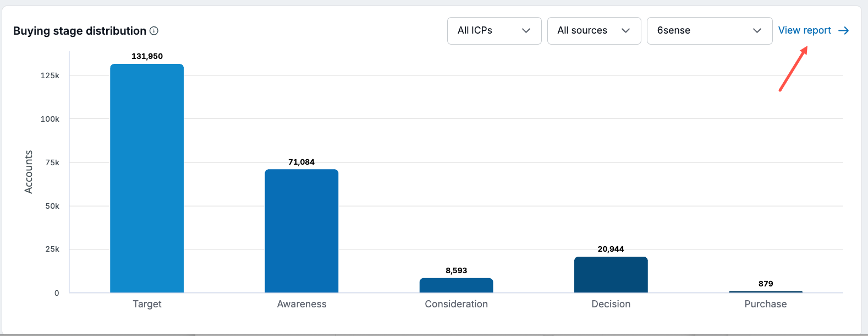Screen dimensions: 868x336
Task: Click the Accounts y-axis title
Action: coord(29,172)
